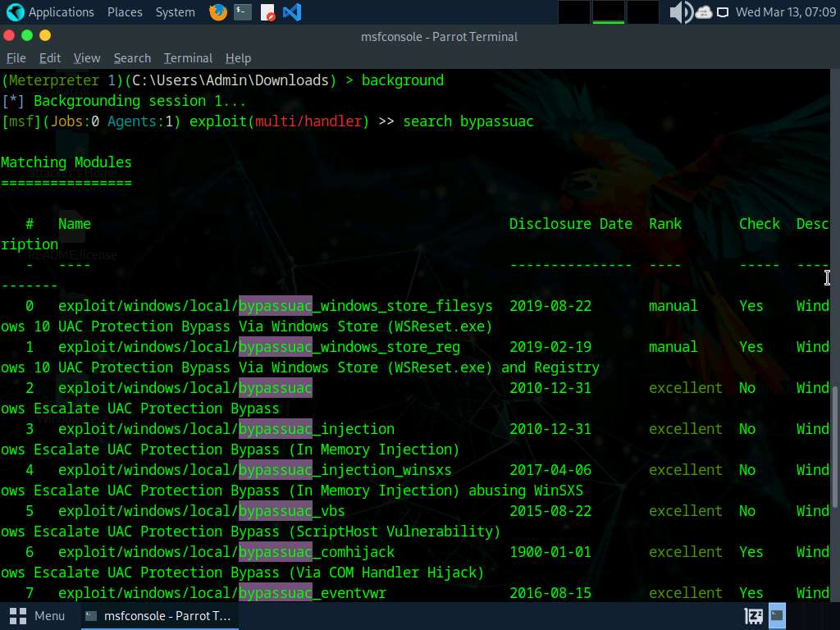
Task: Launch Visual Studio Code from the panel
Action: tap(291, 12)
